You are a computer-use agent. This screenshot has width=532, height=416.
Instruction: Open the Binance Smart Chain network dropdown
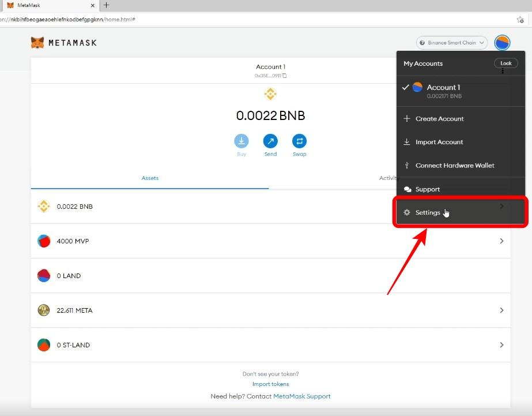(x=451, y=43)
